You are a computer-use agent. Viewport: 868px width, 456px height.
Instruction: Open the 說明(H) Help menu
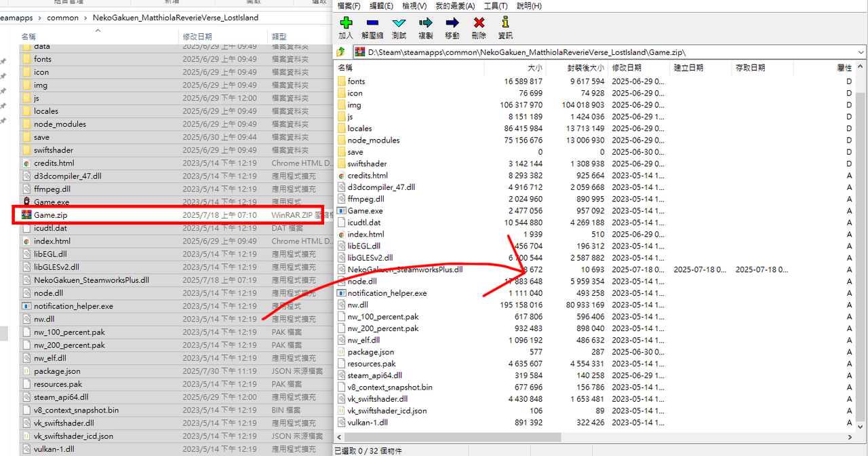click(x=529, y=5)
